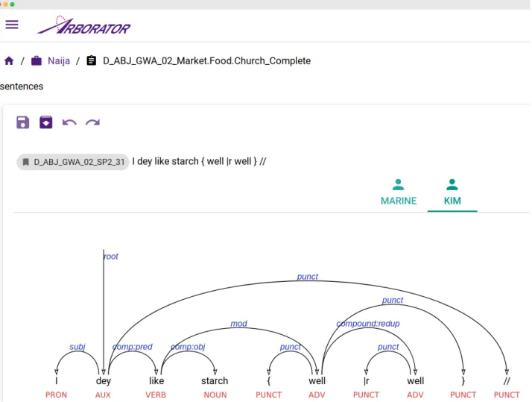Click the comp:obj relation label
This screenshot has height=402, width=532.
(x=188, y=347)
